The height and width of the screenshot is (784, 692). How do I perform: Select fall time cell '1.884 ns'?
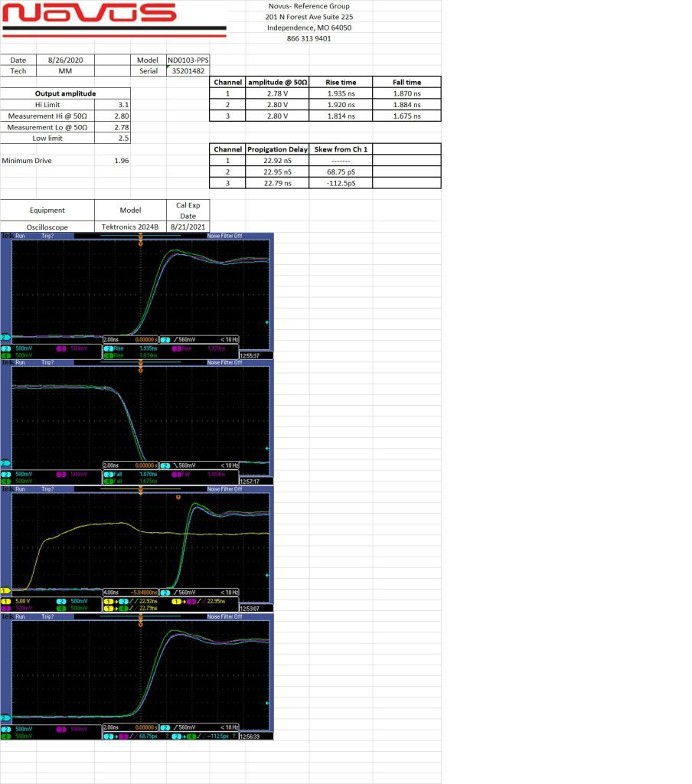pos(407,104)
